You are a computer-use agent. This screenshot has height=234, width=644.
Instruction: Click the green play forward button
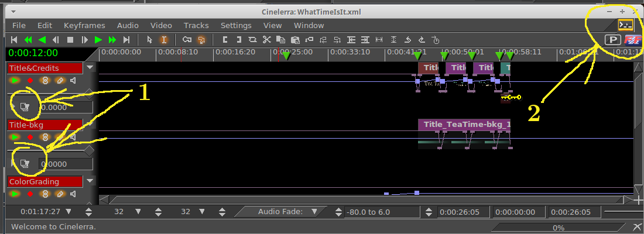pyautogui.click(x=98, y=40)
